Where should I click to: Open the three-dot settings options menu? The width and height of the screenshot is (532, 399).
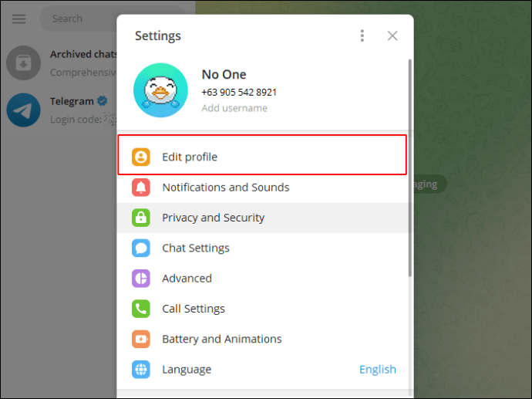point(362,36)
